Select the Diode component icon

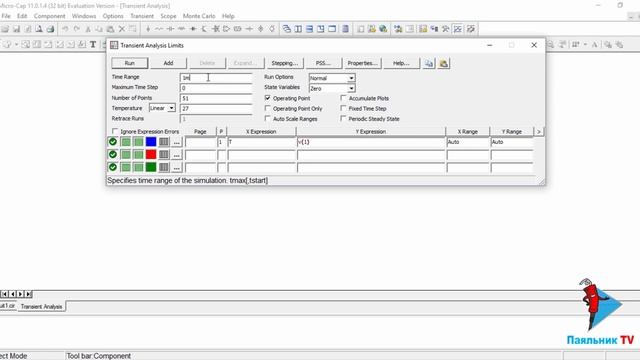(193, 29)
